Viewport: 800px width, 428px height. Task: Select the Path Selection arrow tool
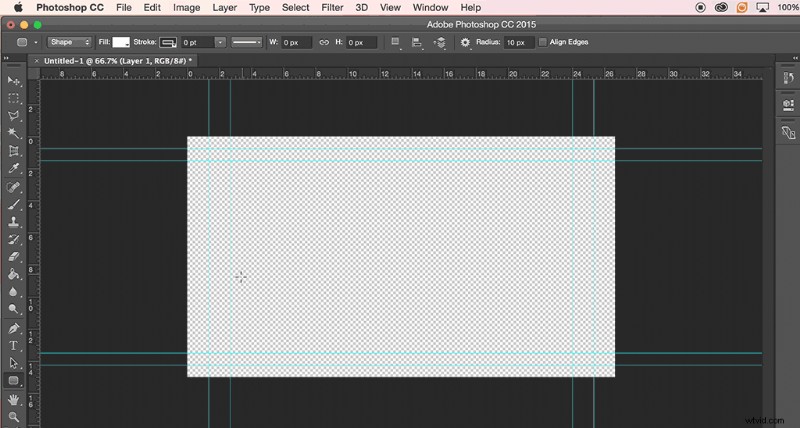[14, 363]
